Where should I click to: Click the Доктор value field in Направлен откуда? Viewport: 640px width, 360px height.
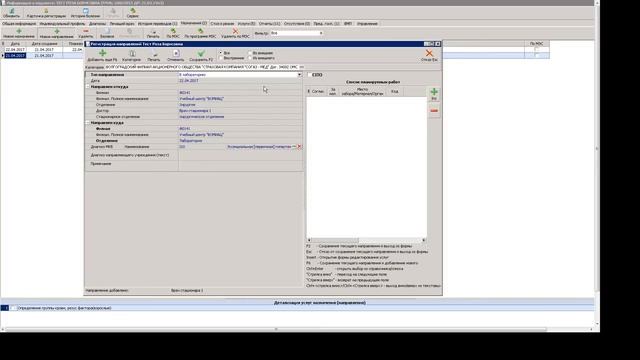click(240, 111)
